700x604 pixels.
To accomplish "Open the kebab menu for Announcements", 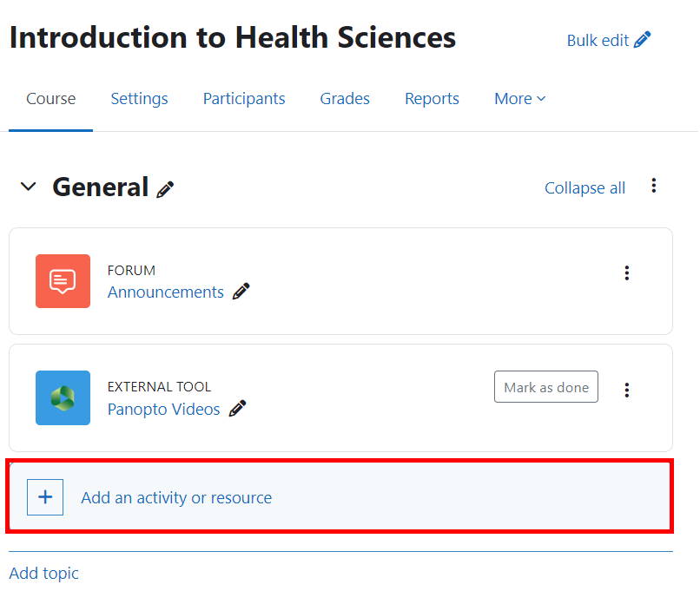I will pos(626,272).
